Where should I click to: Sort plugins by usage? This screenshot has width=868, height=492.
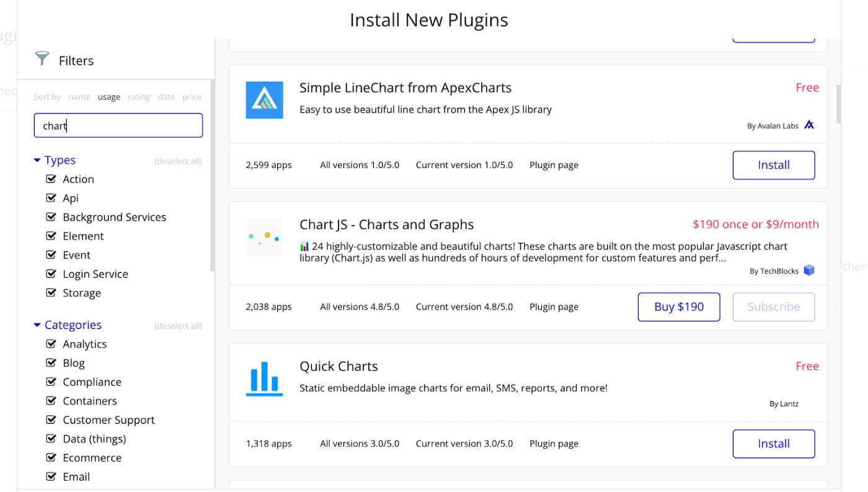(x=108, y=97)
